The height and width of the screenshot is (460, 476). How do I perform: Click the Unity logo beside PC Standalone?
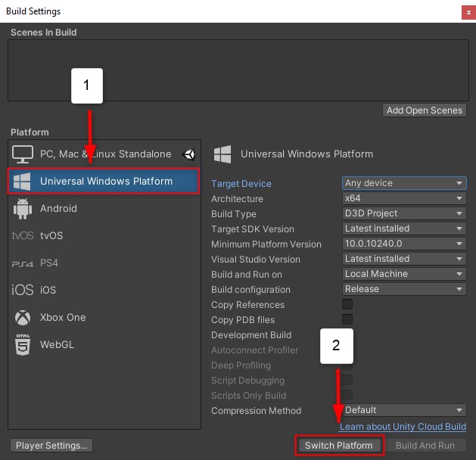(x=189, y=154)
